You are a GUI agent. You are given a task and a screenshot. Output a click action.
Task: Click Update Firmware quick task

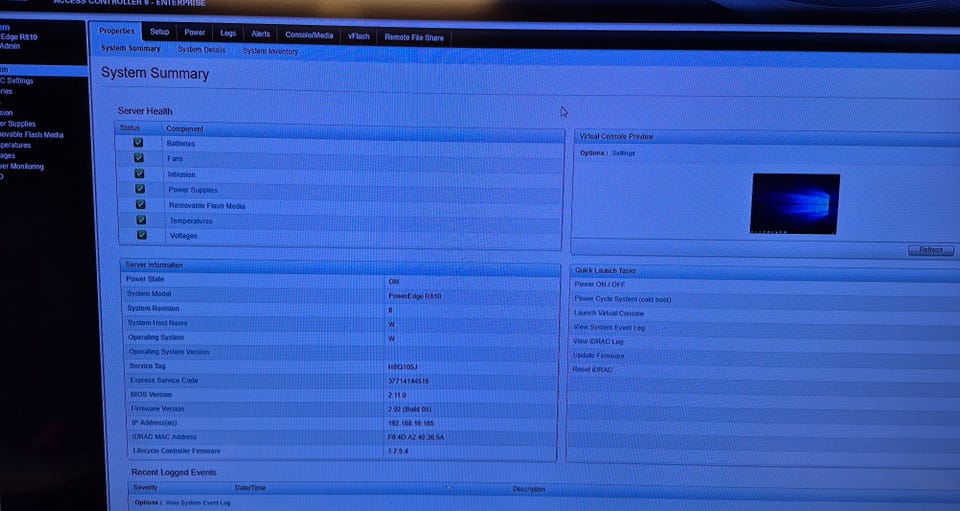(598, 356)
